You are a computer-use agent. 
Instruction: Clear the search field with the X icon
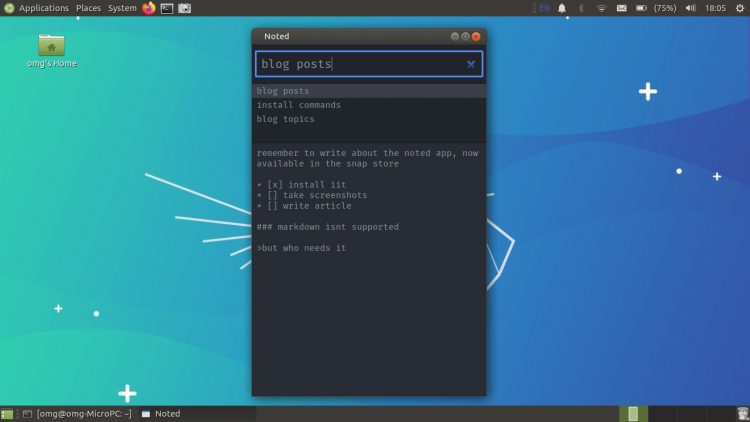tap(471, 64)
